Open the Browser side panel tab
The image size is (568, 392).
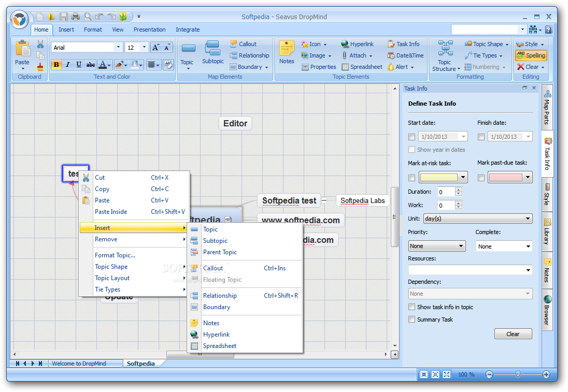(547, 311)
